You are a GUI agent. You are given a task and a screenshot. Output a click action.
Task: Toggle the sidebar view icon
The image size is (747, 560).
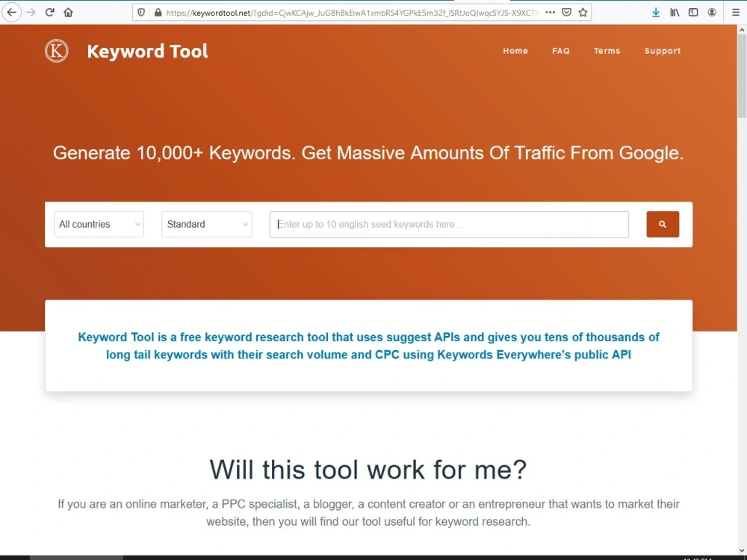click(693, 13)
